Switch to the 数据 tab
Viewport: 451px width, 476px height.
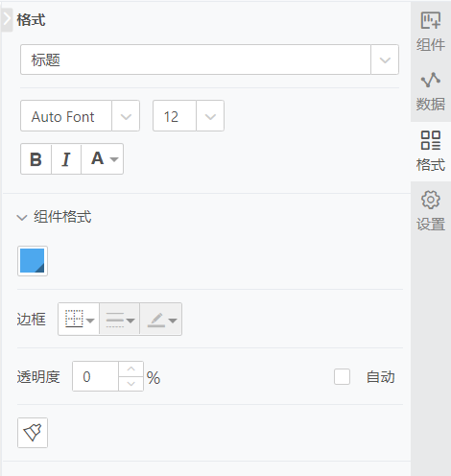click(x=431, y=91)
